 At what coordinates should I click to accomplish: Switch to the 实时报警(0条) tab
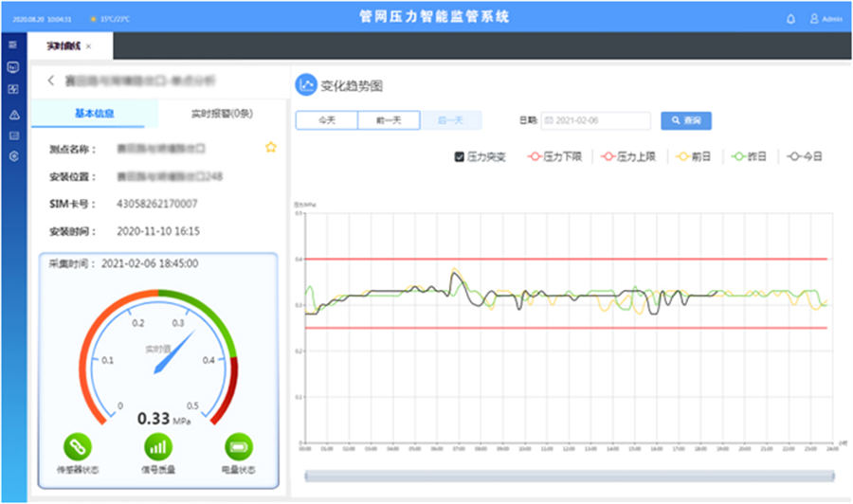click(x=222, y=113)
